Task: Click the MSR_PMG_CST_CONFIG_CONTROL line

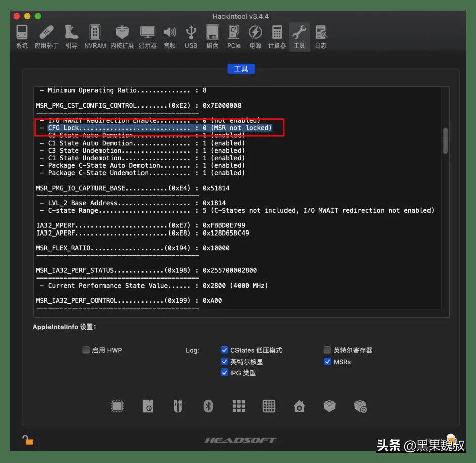Action: 139,105
